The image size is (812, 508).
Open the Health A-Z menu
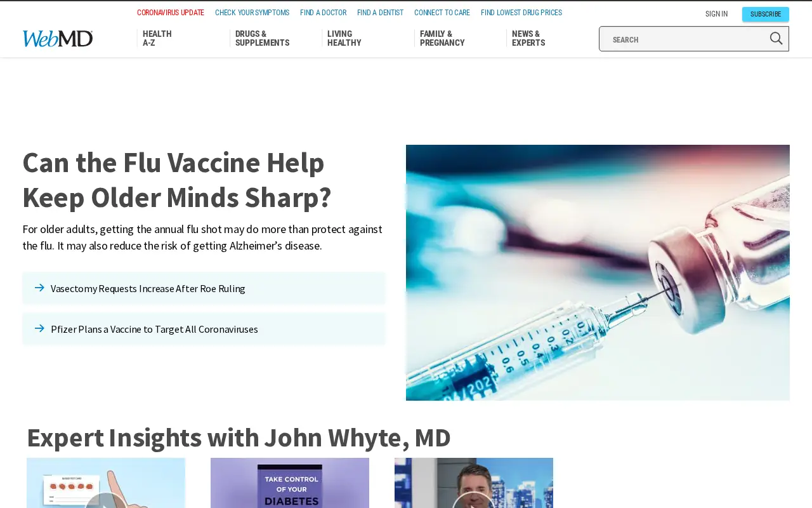(x=157, y=39)
